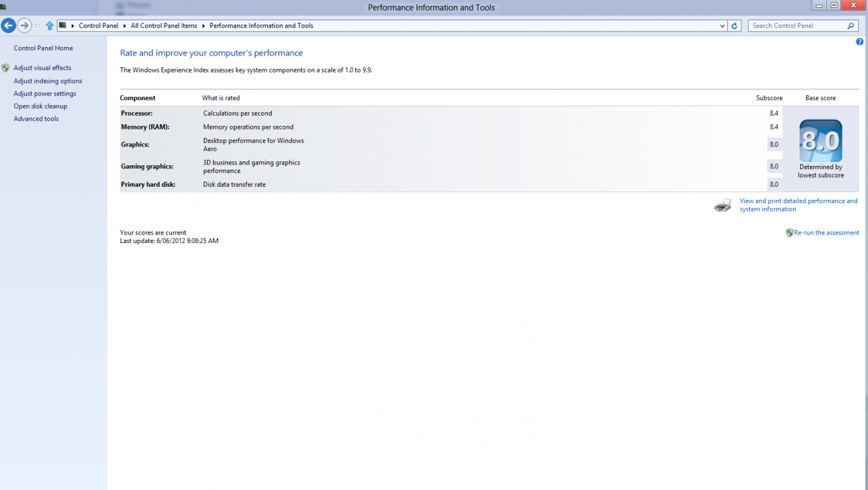Open Control Panel Home link

[x=43, y=48]
